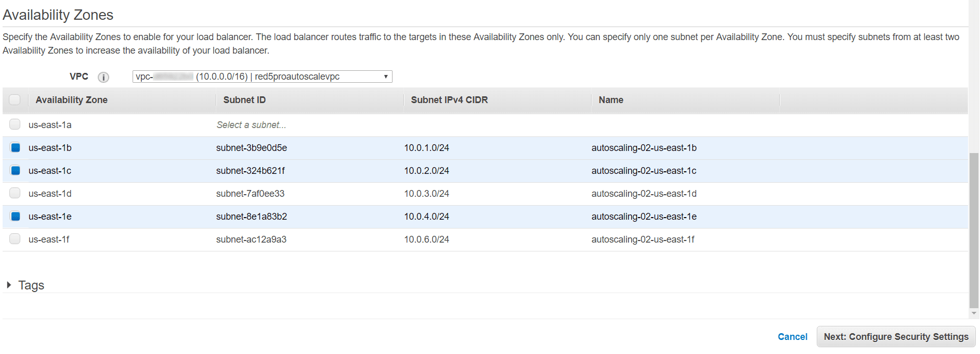Click the us-east-1a zone label

[x=50, y=125]
